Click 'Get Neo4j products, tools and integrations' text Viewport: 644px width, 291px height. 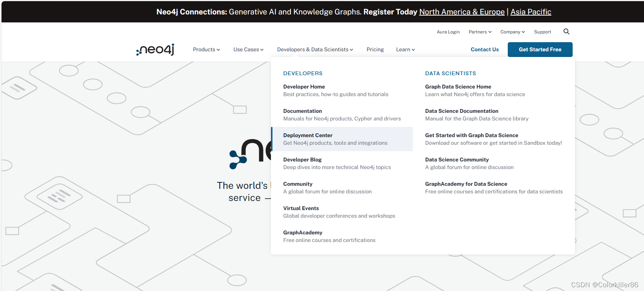tap(335, 143)
